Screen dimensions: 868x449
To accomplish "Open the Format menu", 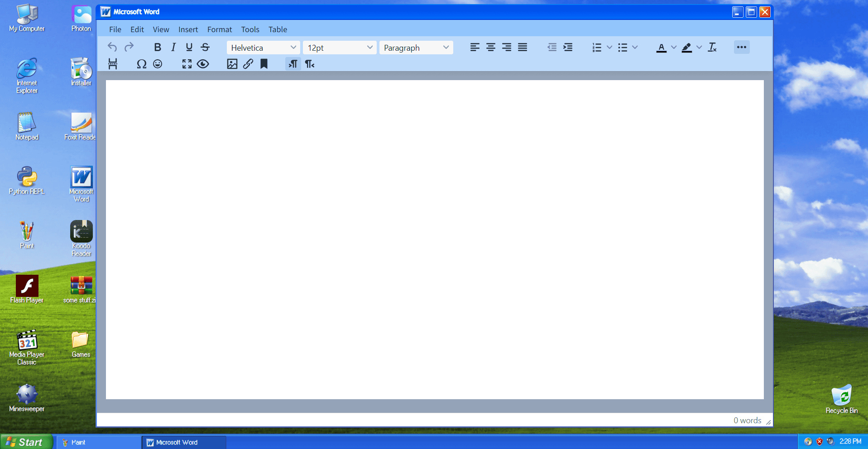I will coord(219,29).
